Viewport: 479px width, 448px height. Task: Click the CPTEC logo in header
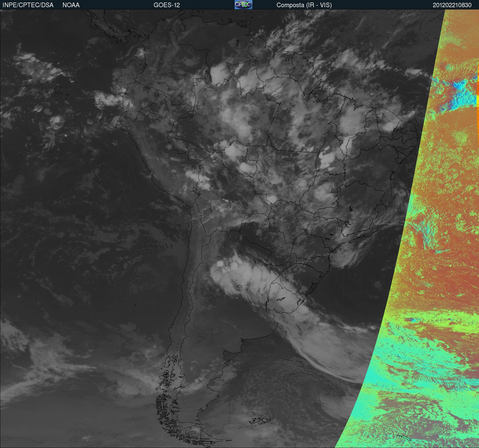coord(243,5)
